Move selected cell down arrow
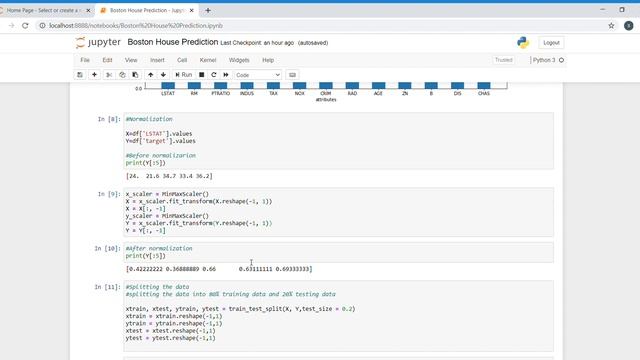Viewport: 640px width, 360px height. [x=163, y=75]
